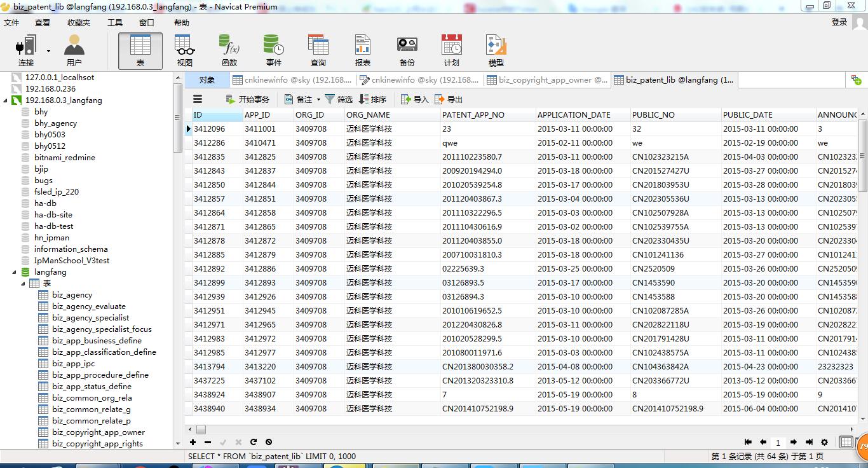Open the 查看 menu

[x=43, y=22]
